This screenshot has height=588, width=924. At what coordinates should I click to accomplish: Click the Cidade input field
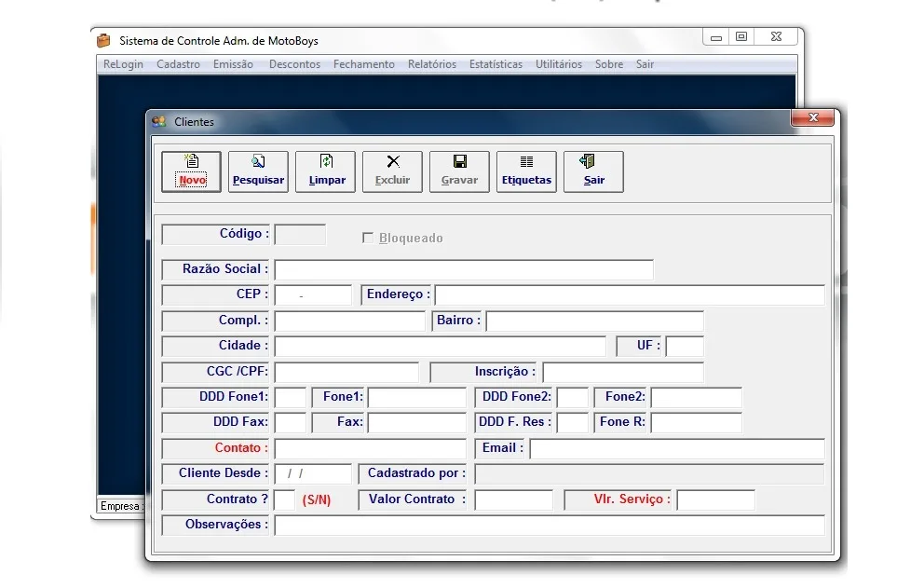441,347
